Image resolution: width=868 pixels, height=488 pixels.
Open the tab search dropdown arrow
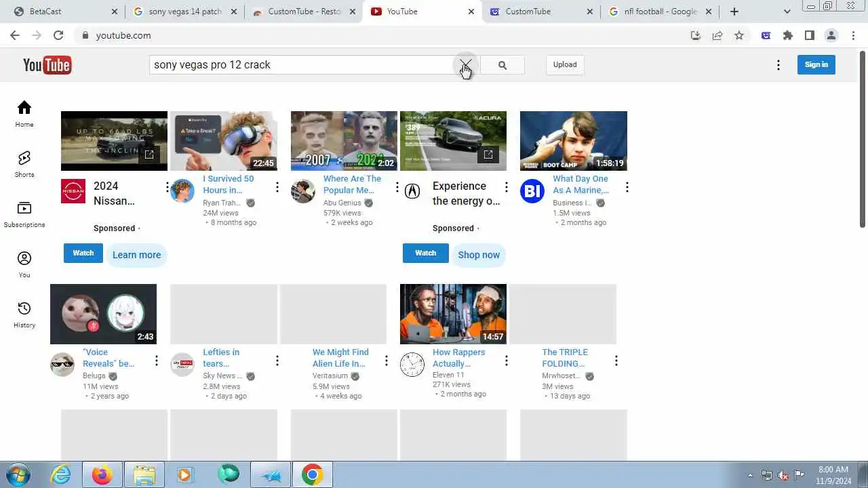click(787, 12)
